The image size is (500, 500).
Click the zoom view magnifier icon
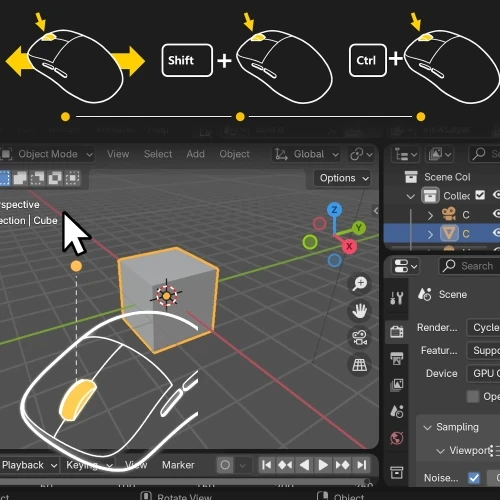[360, 283]
